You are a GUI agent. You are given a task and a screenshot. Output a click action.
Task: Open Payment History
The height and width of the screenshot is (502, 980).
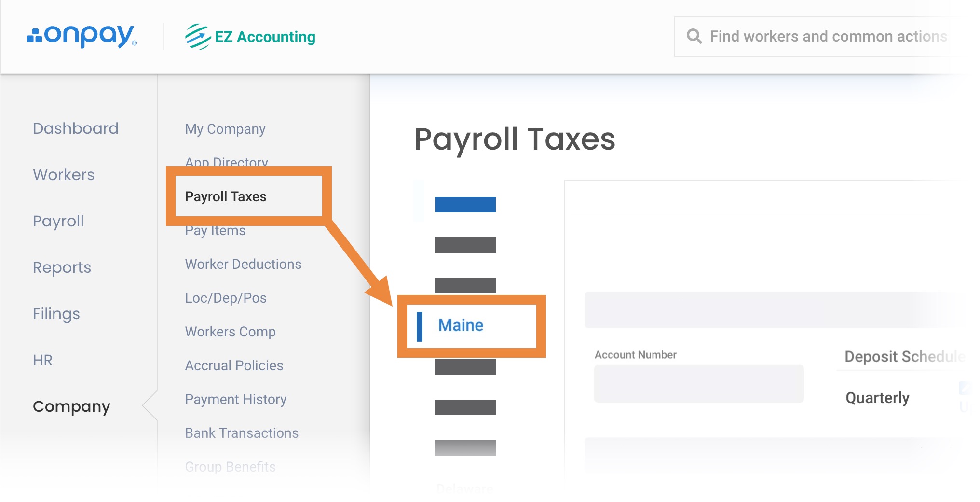tap(236, 399)
